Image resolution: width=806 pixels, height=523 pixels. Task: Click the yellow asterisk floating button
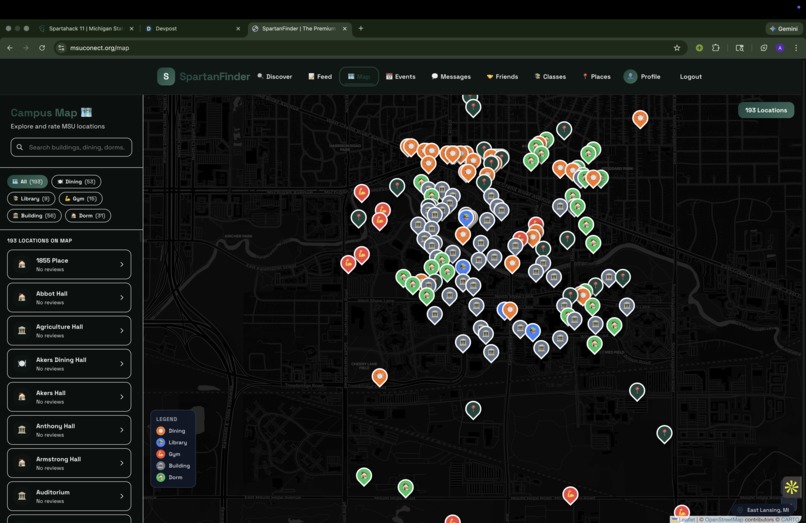[792, 487]
